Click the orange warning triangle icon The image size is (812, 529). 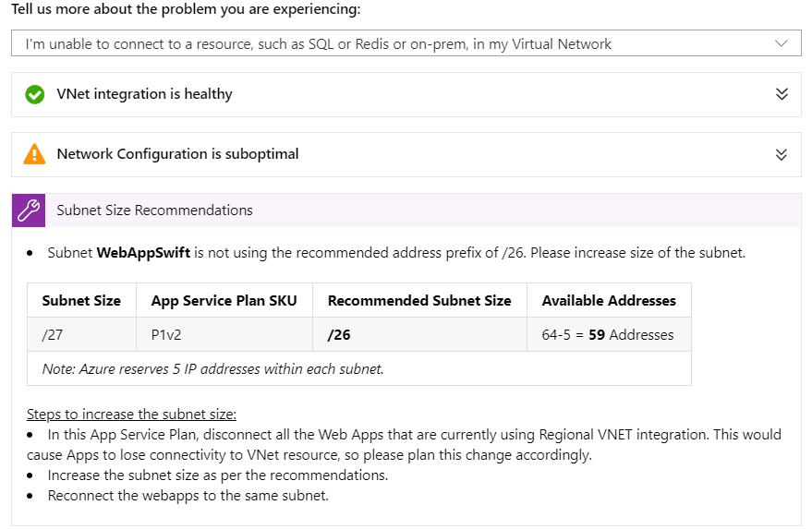tap(35, 154)
